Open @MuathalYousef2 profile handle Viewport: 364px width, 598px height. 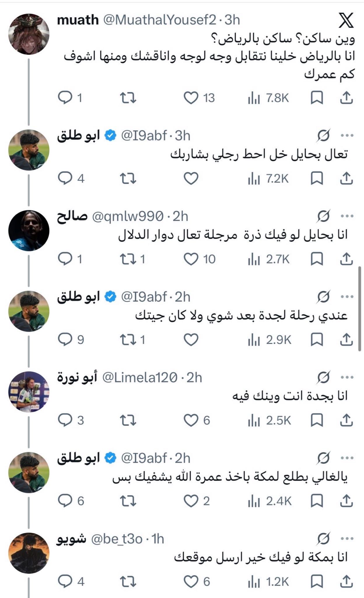(160, 20)
